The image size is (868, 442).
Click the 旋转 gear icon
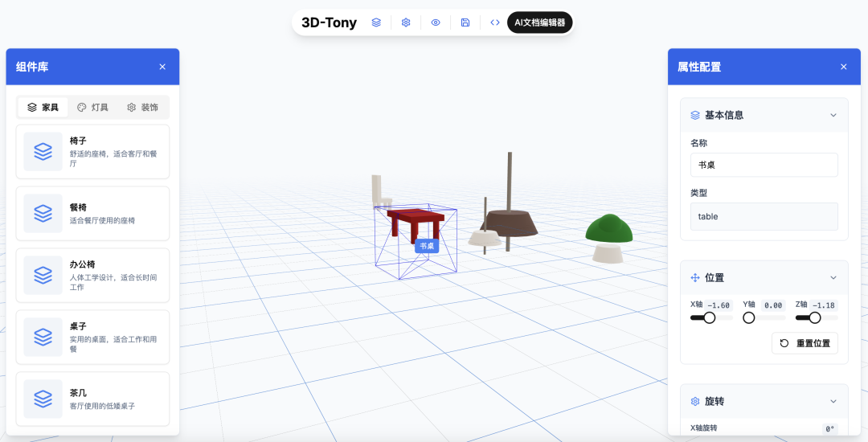[695, 401]
